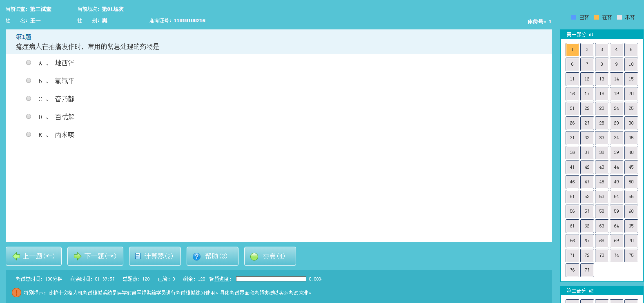Go to question 77 in the grid
The height and width of the screenshot is (303, 644).
click(x=587, y=270)
